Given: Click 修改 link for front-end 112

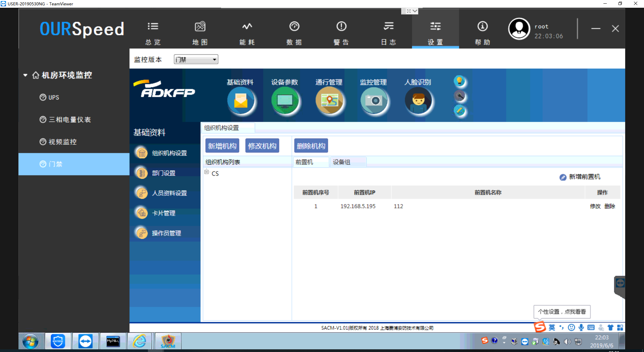Looking at the screenshot, I should (595, 206).
